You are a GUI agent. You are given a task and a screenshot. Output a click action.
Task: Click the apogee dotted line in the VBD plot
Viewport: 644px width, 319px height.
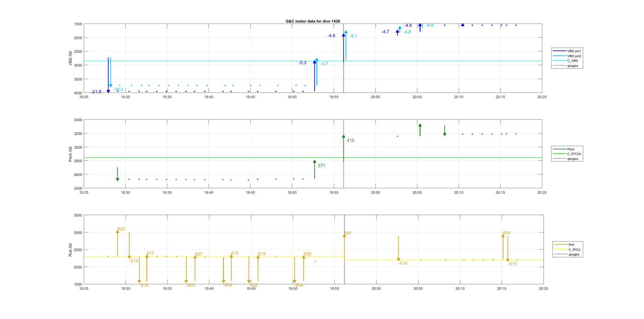[344, 58]
